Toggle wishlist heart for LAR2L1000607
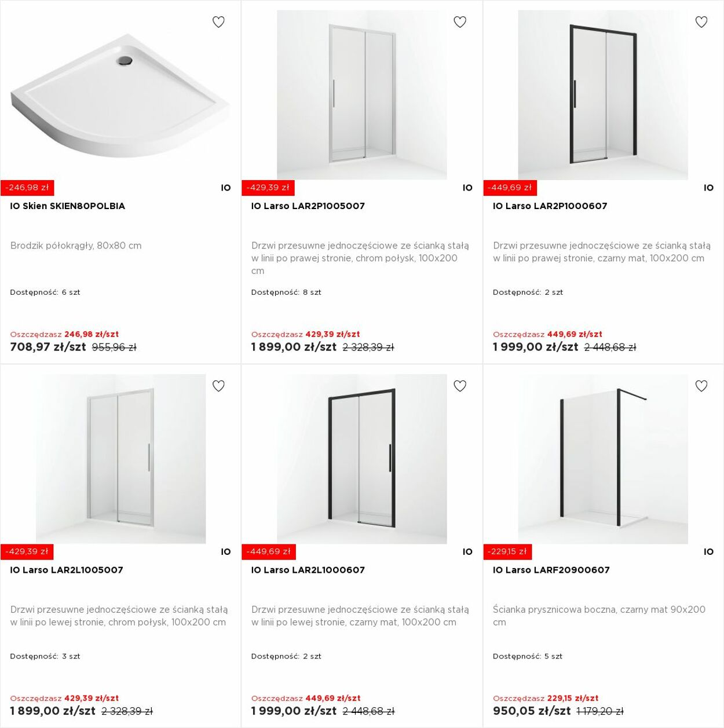This screenshot has height=728, width=724. click(x=460, y=386)
